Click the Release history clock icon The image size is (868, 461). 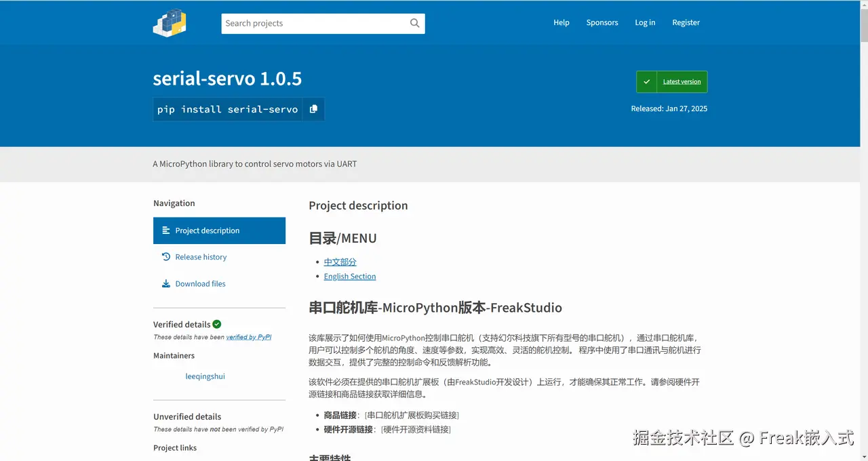(x=166, y=257)
